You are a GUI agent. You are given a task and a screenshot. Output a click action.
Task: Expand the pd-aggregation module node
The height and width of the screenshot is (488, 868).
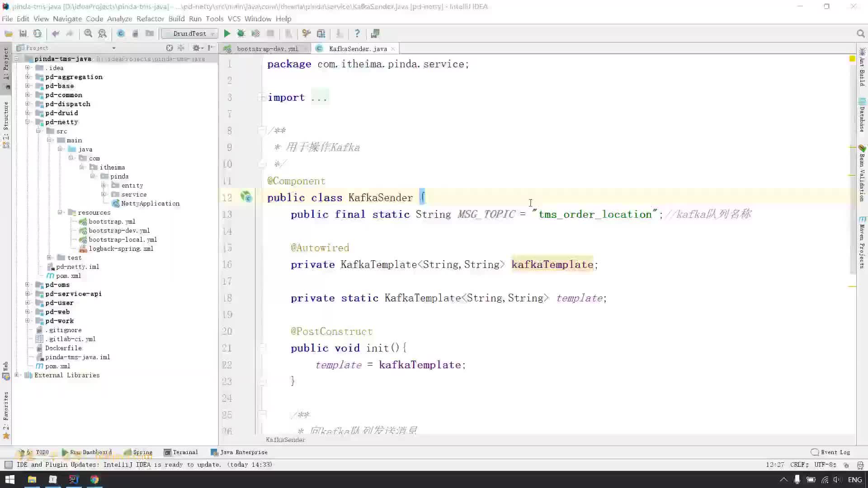tap(27, 77)
